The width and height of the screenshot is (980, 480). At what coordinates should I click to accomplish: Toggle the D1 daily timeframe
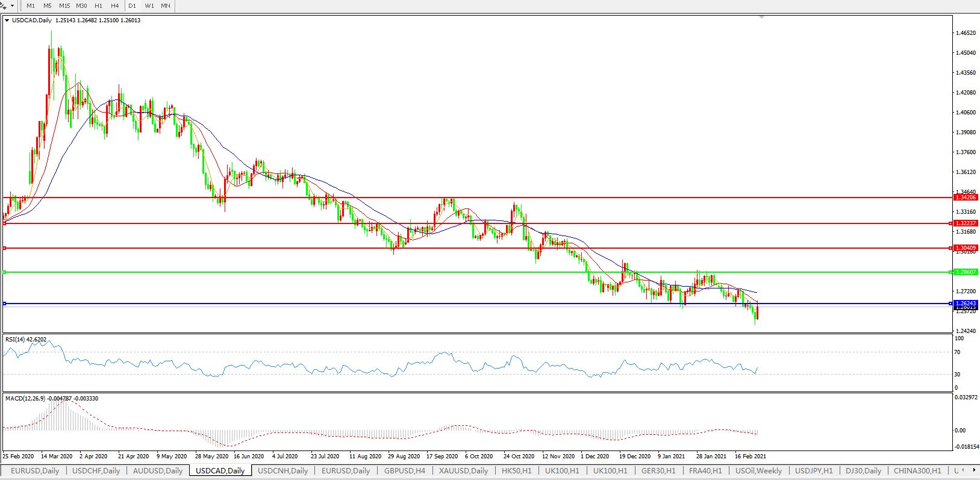[x=132, y=6]
